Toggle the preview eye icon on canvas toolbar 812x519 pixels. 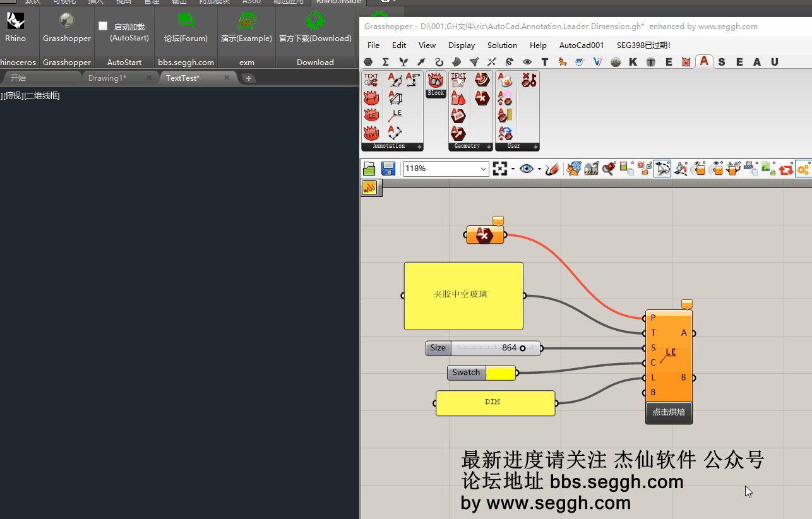coord(527,169)
